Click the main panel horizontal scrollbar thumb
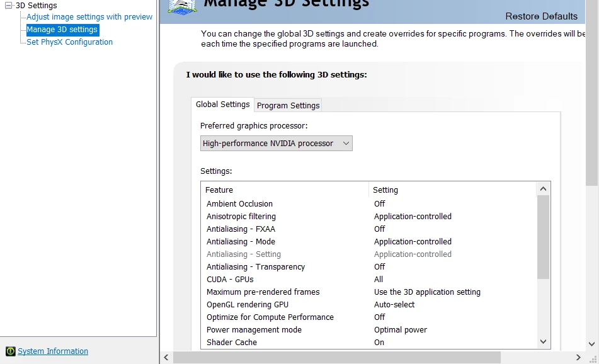 click(337, 358)
